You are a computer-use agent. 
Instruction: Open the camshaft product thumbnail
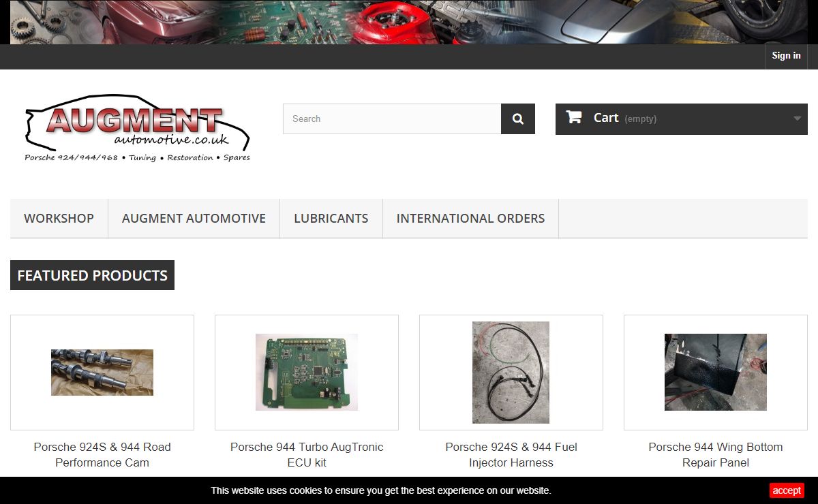102,373
